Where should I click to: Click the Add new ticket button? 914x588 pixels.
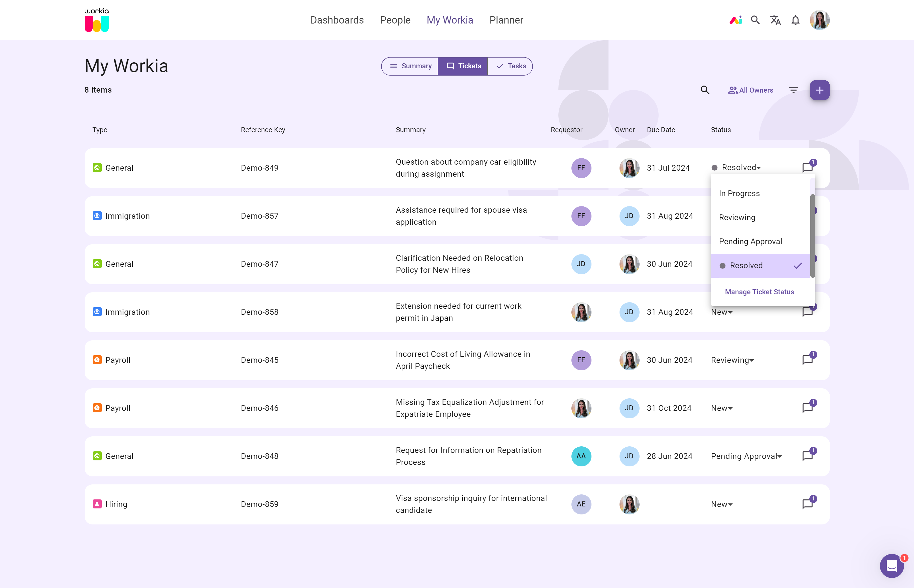click(x=819, y=90)
